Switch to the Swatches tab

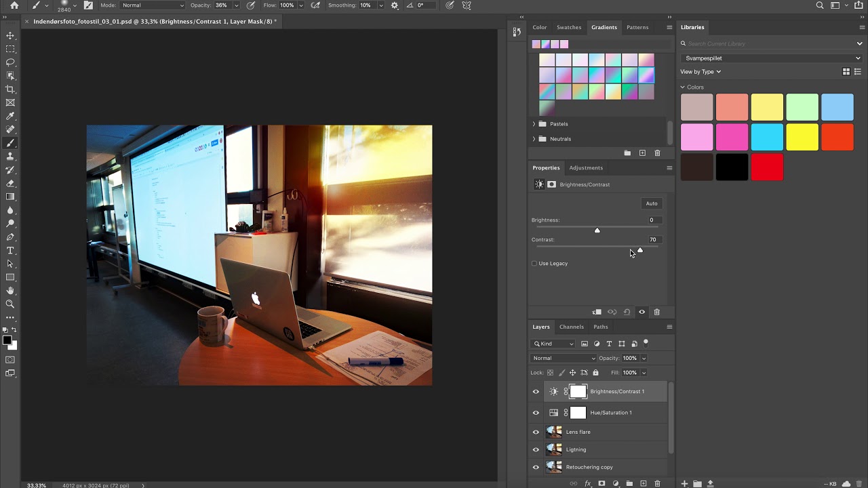[x=569, y=27]
